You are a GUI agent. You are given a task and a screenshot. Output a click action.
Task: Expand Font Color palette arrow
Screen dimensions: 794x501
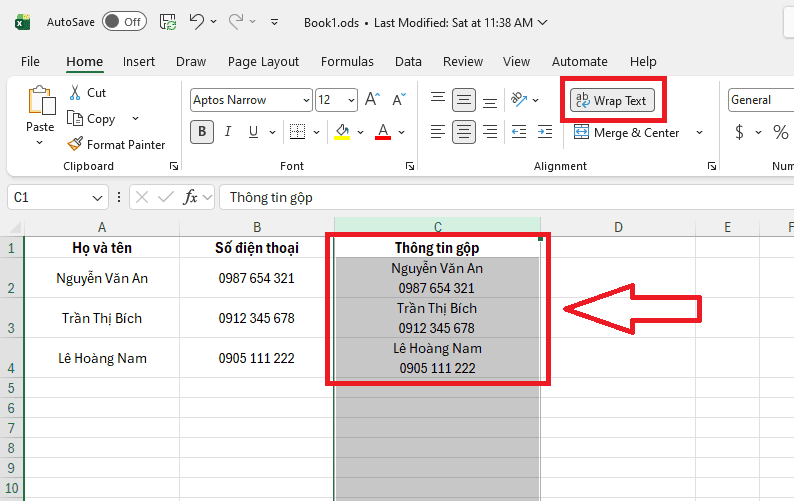pyautogui.click(x=401, y=132)
